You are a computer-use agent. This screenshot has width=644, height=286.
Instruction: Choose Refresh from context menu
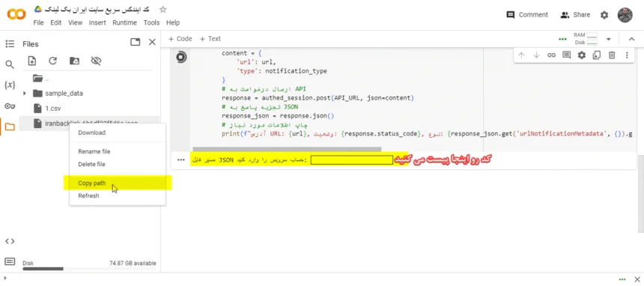coord(118,196)
